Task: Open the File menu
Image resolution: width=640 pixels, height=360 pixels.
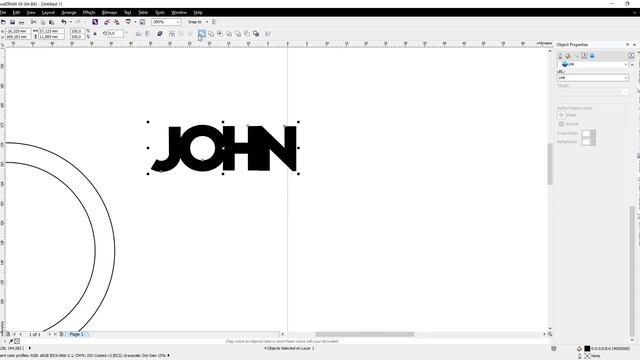Action: (3, 13)
